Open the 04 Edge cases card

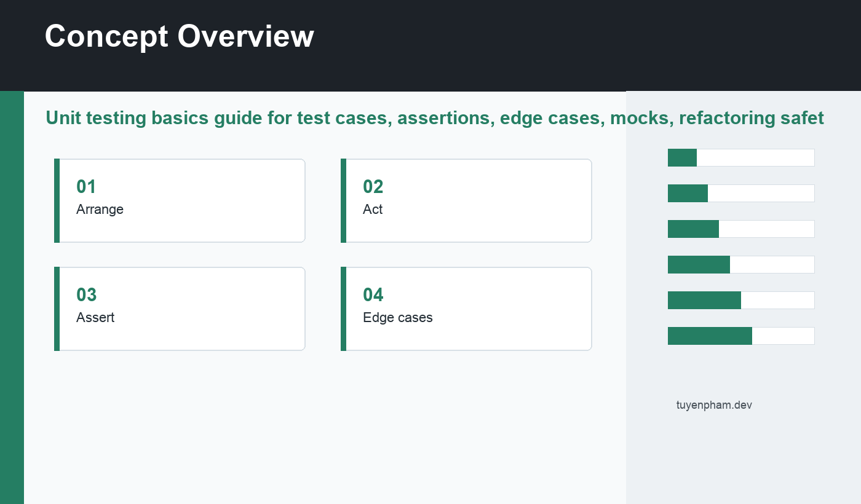click(466, 309)
